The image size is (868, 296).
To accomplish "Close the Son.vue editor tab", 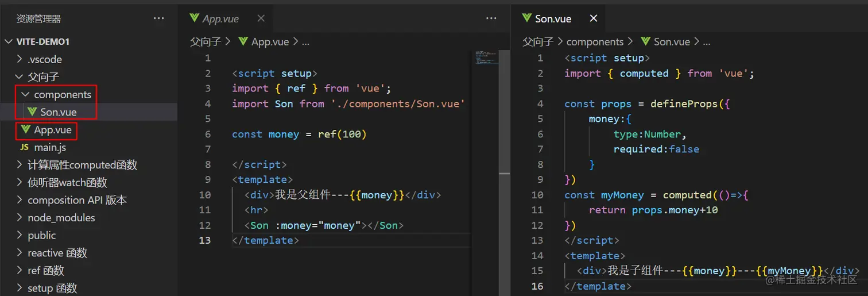I will pos(594,18).
